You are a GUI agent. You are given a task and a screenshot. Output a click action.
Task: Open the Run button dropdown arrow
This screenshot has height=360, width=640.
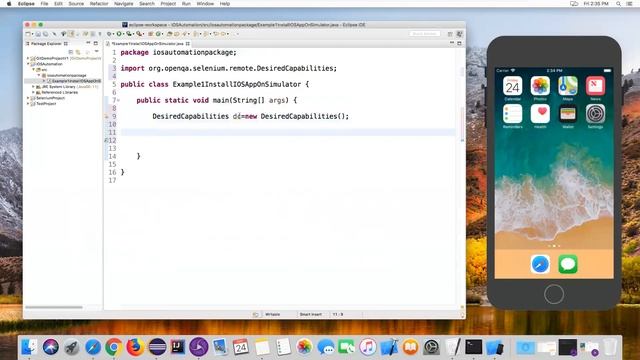[124, 34]
